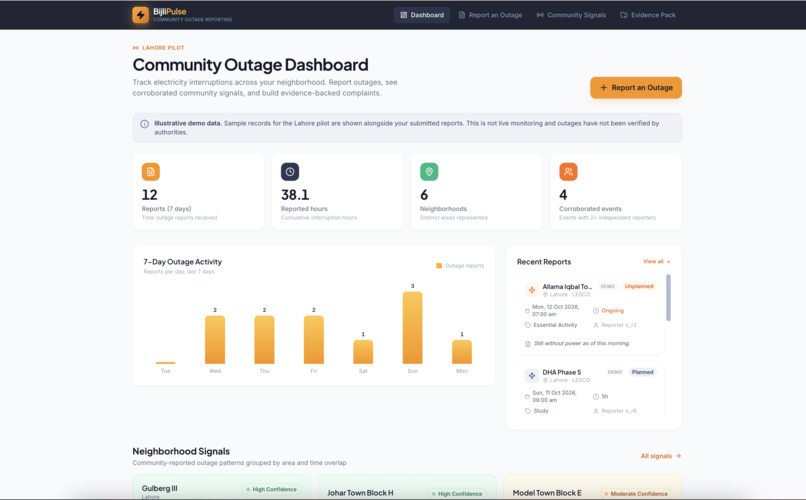The width and height of the screenshot is (806, 500).
Task: Click the Planned badge on DHA Phase 5
Action: 643,372
